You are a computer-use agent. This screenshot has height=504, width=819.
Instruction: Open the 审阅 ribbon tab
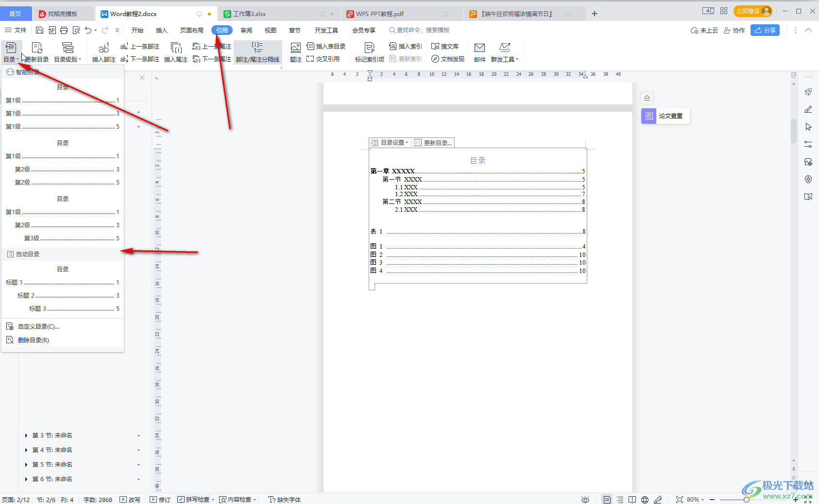[246, 30]
